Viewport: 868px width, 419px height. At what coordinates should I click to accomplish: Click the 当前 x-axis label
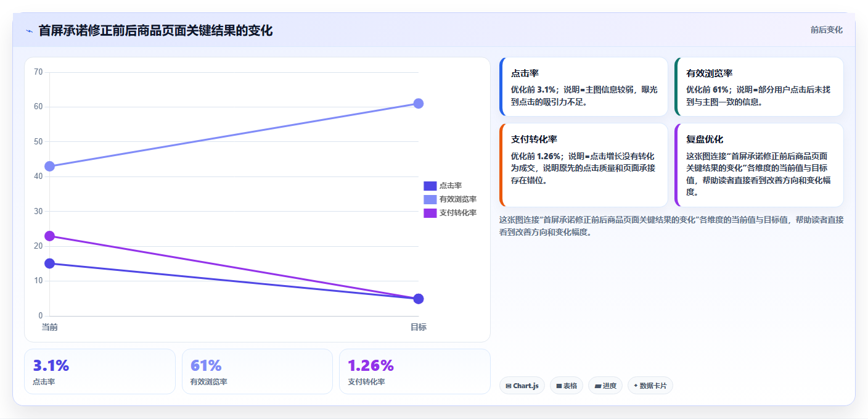(50, 327)
